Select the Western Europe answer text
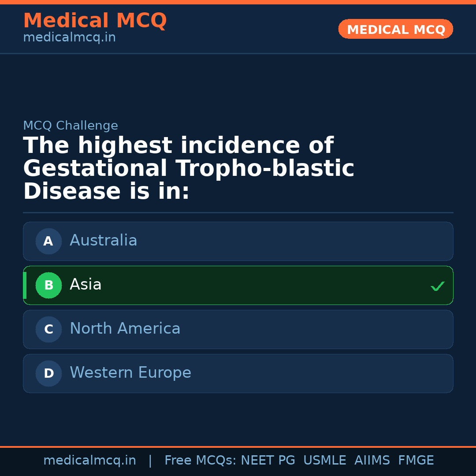The height and width of the screenshot is (476, 476). tap(130, 373)
